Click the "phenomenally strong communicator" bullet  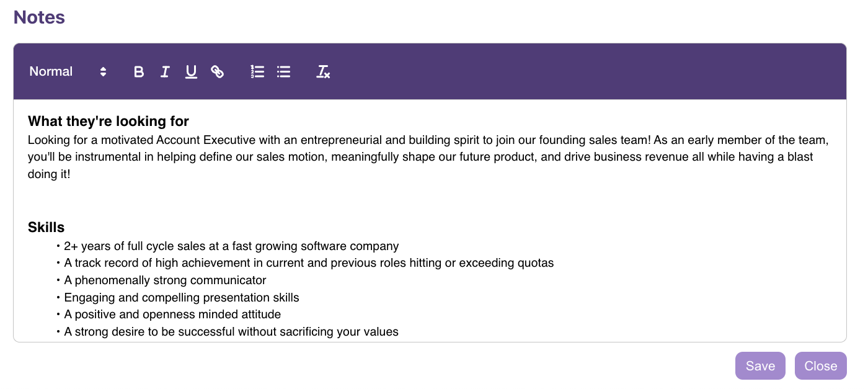(165, 280)
